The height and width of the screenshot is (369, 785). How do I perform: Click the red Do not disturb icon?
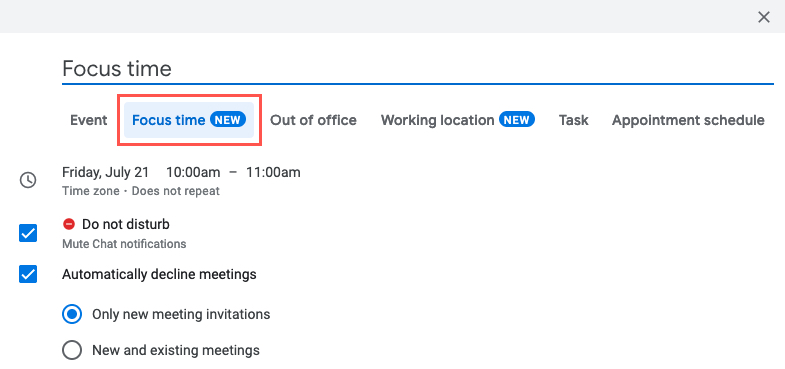(x=69, y=224)
